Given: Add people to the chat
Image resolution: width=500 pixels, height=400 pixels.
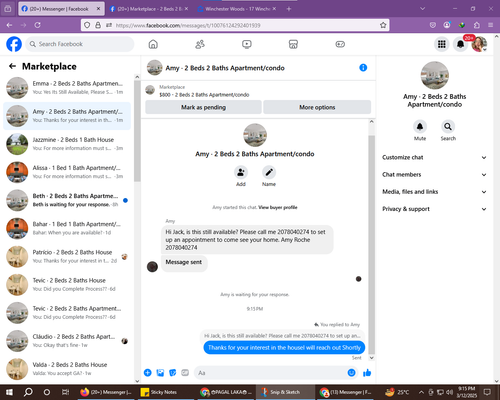Looking at the screenshot, I should click(241, 172).
